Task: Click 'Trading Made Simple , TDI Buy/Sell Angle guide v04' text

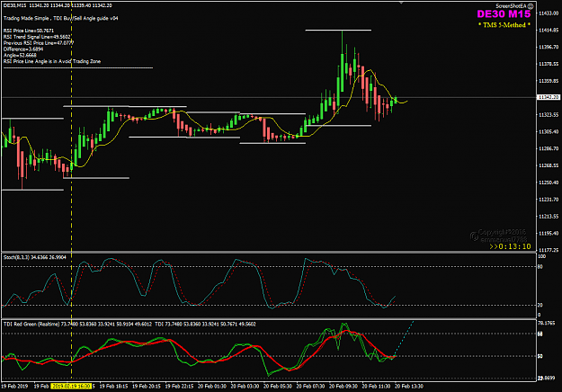Action: pos(60,18)
